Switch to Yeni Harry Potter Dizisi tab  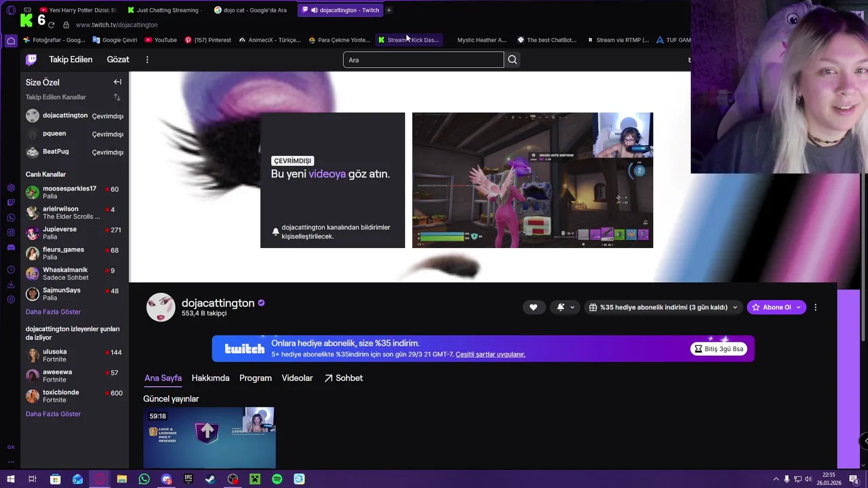79,10
